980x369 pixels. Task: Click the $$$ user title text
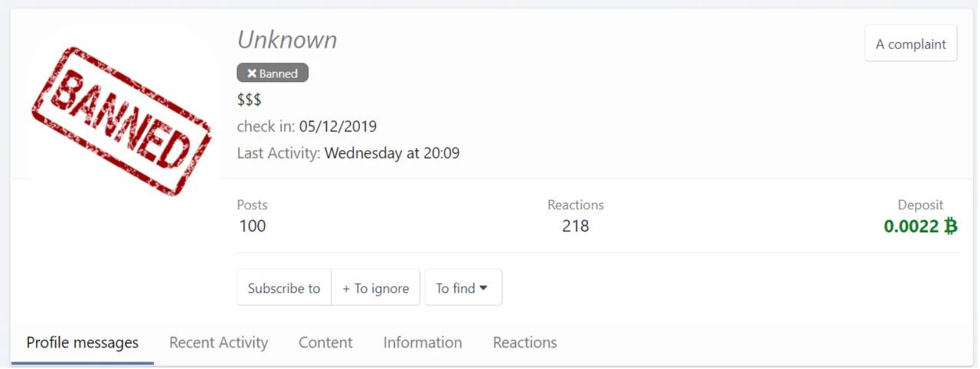point(249,100)
